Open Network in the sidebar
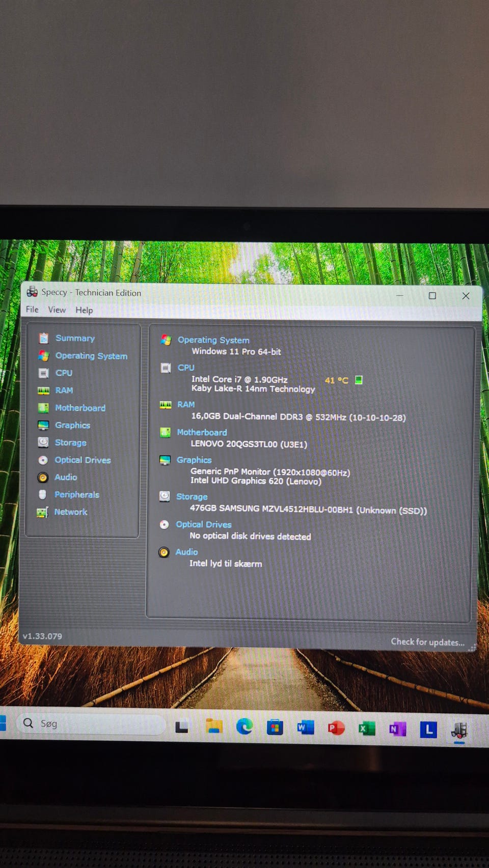 pyautogui.click(x=71, y=512)
